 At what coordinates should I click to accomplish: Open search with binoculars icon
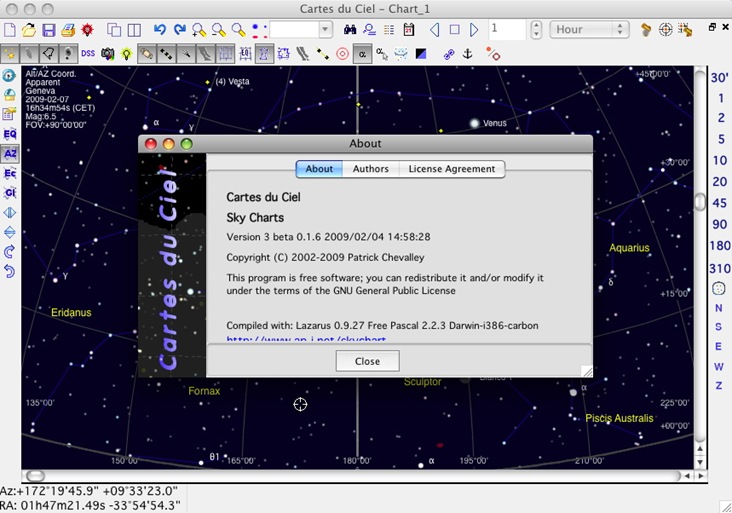[350, 30]
